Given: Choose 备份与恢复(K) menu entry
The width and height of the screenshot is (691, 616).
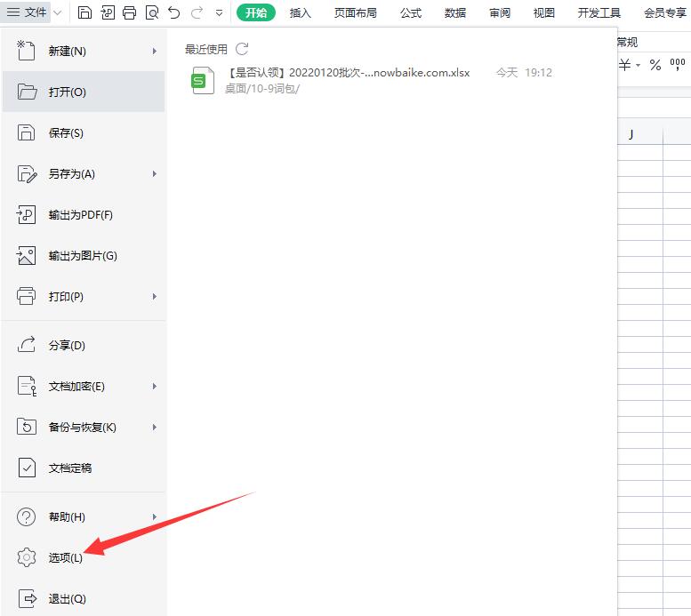Looking at the screenshot, I should pyautogui.click(x=84, y=427).
